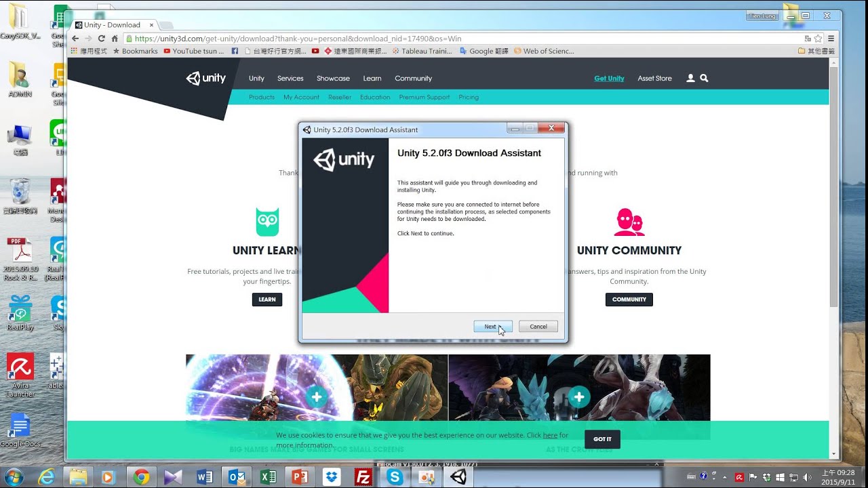Go to the Asset Store link
868x488 pixels.
654,79
